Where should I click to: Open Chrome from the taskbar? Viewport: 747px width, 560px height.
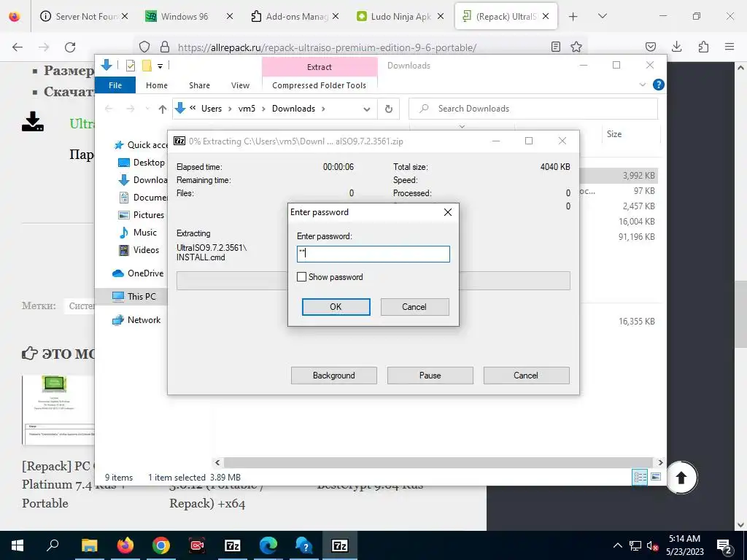[x=161, y=545]
